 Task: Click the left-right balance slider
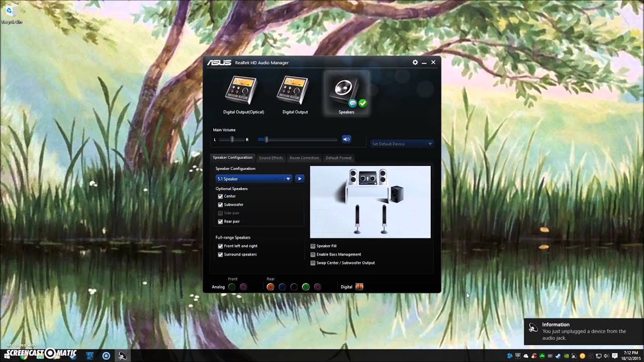click(x=231, y=139)
